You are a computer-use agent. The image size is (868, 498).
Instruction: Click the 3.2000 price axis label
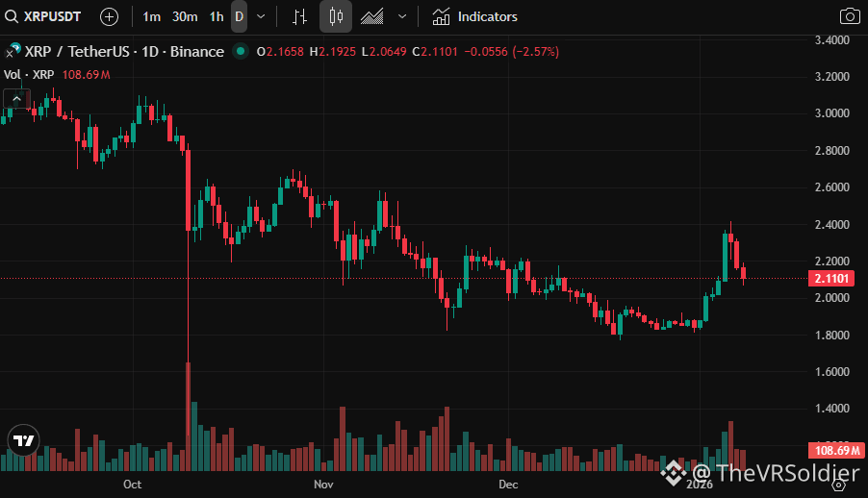[832, 76]
